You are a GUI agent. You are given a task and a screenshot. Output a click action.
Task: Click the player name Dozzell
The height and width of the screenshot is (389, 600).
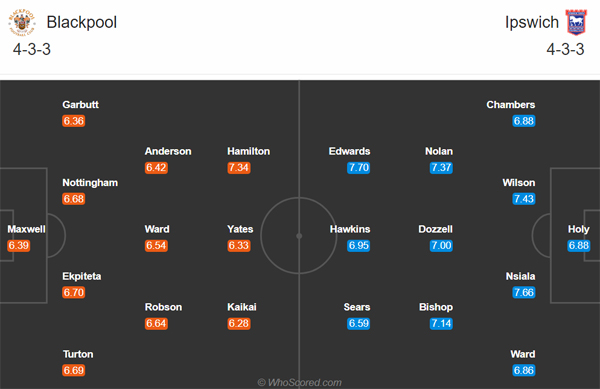[x=435, y=229]
